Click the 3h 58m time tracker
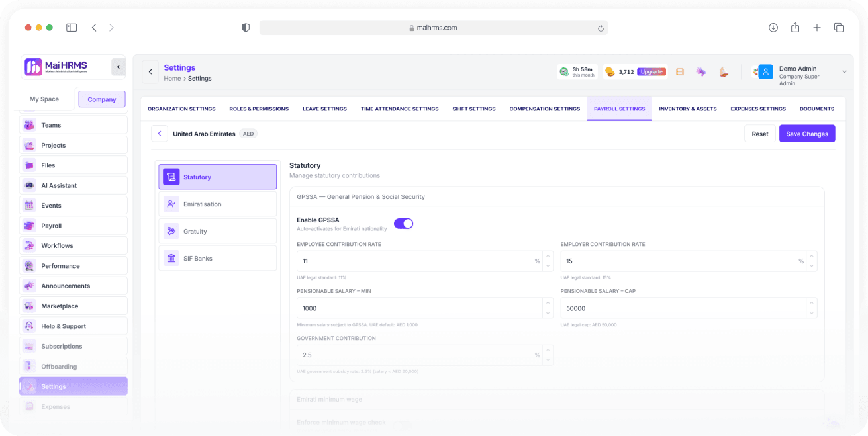This screenshot has width=868, height=436. point(577,71)
